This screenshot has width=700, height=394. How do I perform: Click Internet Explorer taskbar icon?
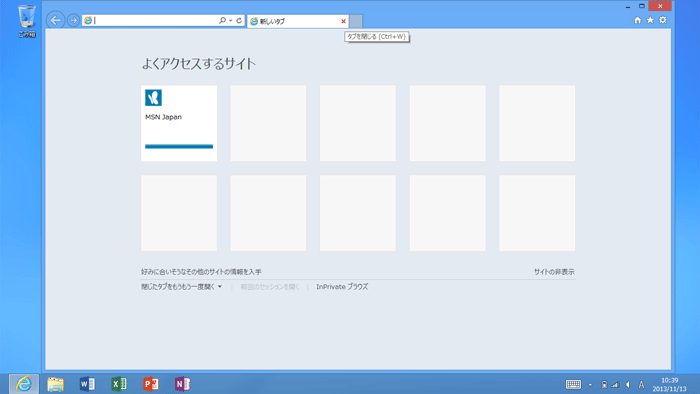pyautogui.click(x=24, y=384)
